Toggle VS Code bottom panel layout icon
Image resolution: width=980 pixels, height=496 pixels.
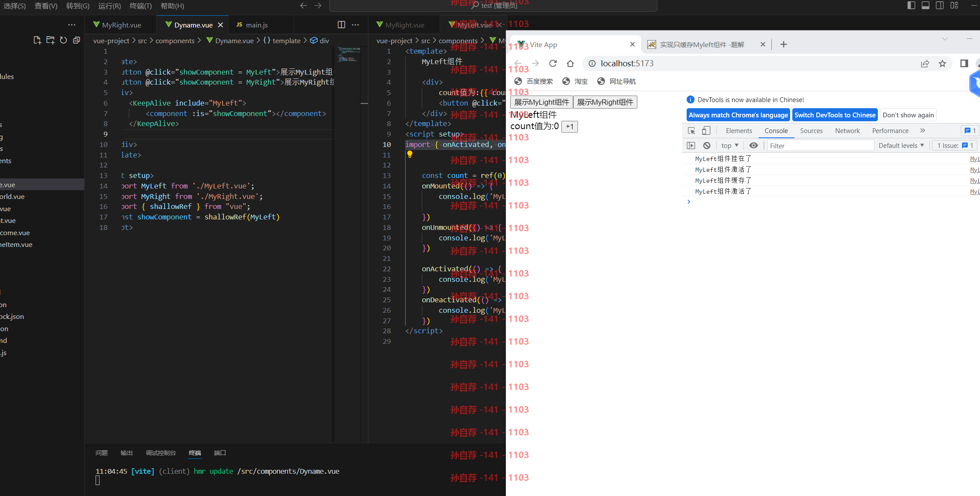click(925, 5)
